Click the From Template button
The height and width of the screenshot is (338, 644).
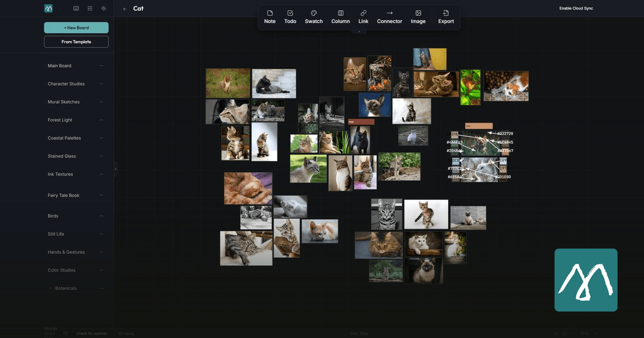[x=76, y=42]
